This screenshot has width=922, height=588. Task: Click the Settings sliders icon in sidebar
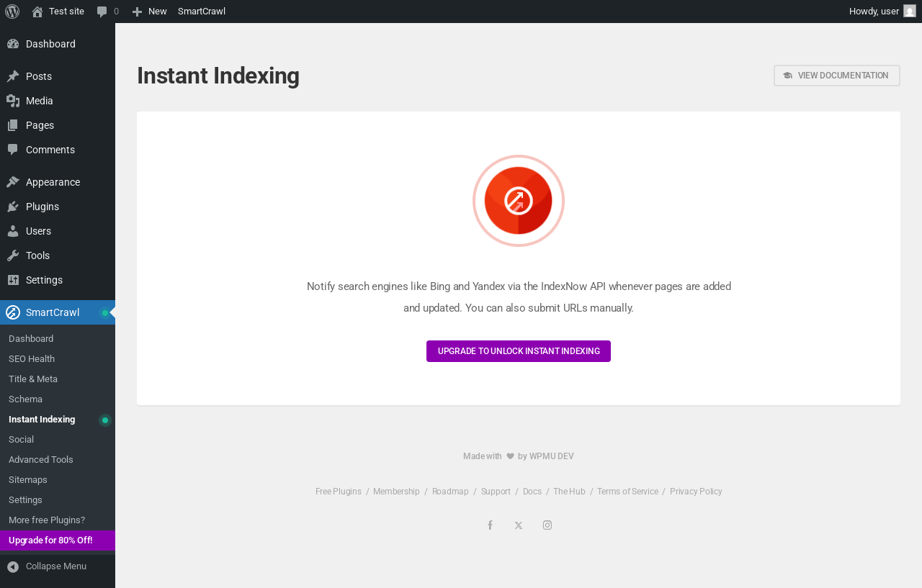[x=13, y=280]
